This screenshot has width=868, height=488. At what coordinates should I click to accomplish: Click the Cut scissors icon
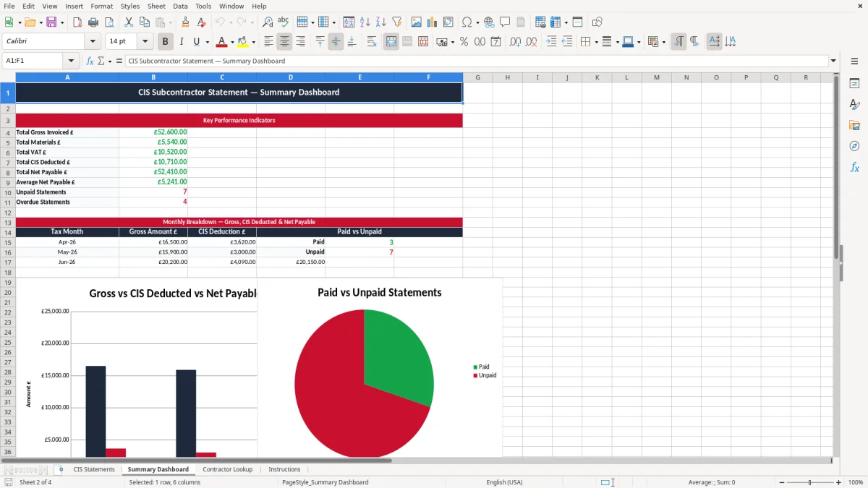(x=128, y=22)
